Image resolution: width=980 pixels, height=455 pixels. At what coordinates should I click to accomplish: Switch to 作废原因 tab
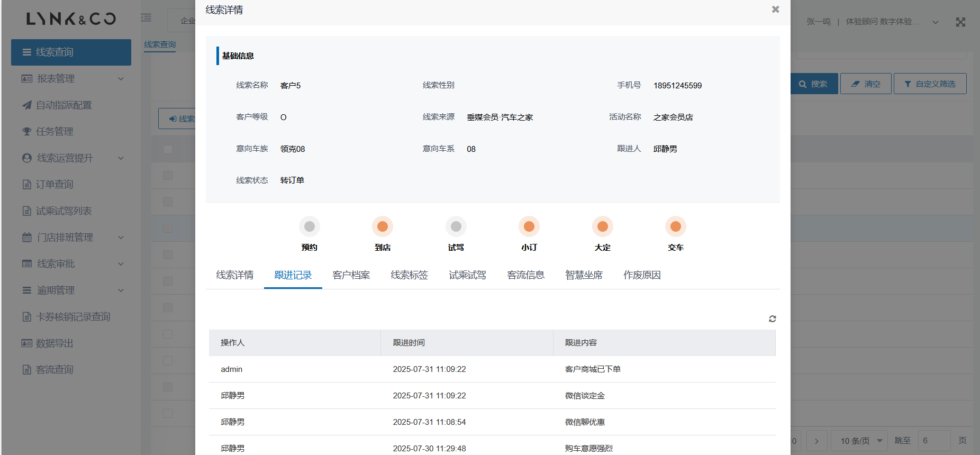pos(642,275)
